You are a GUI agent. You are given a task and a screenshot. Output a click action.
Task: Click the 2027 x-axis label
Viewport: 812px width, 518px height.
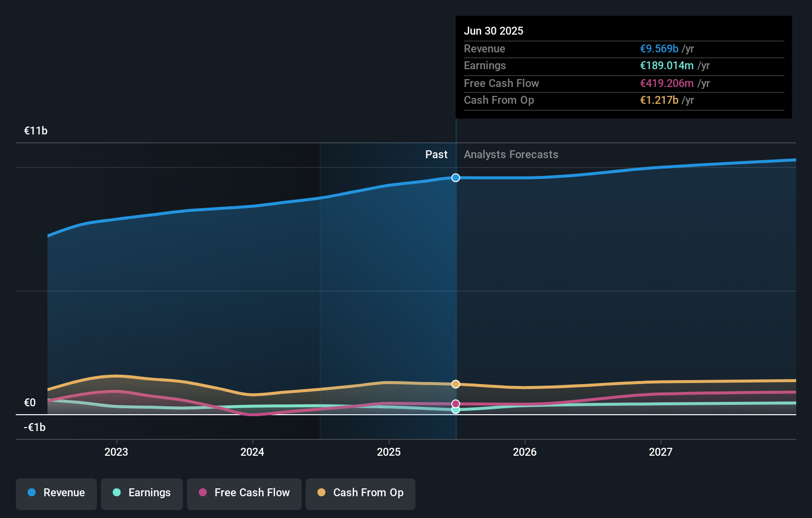661,452
